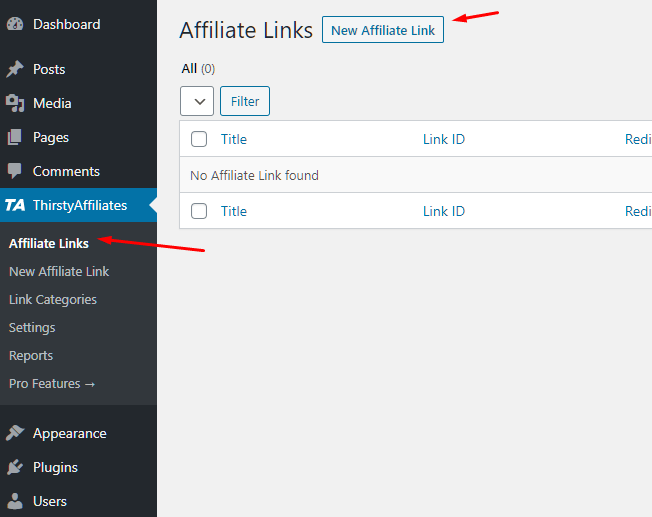The image size is (652, 517).
Task: Click the Appearance paintbrush icon
Action: [x=15, y=433]
